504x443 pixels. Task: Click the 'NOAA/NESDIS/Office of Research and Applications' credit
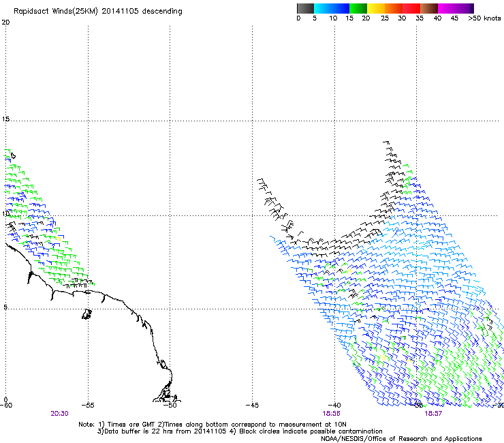click(x=401, y=439)
